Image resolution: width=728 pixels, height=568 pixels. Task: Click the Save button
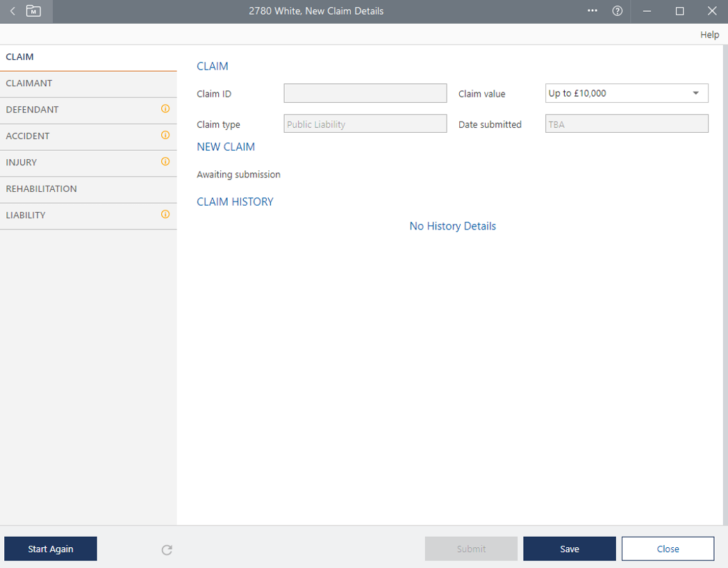[x=569, y=549]
